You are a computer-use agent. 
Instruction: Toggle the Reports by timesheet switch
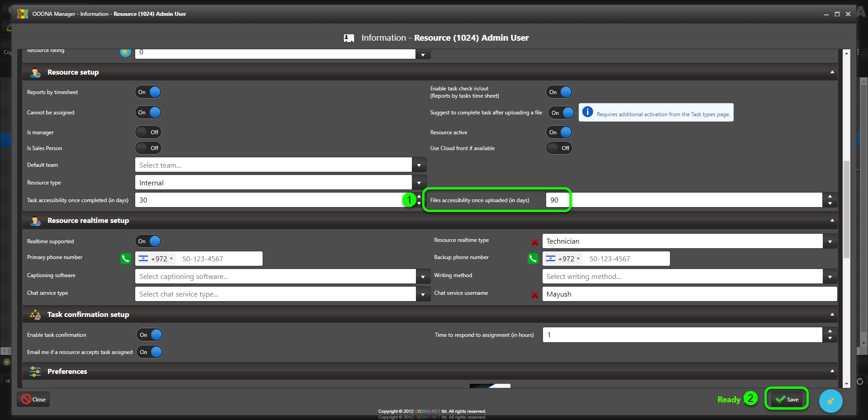pos(148,92)
